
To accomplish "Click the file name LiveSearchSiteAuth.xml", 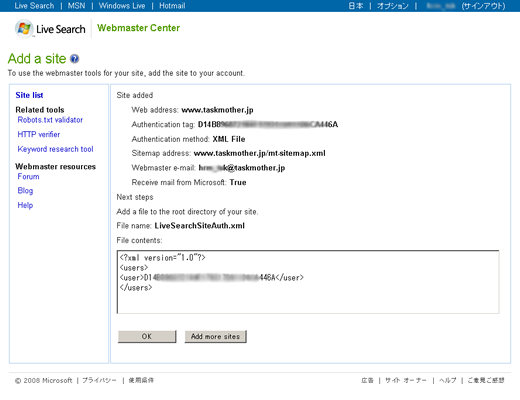I will coord(199,226).
